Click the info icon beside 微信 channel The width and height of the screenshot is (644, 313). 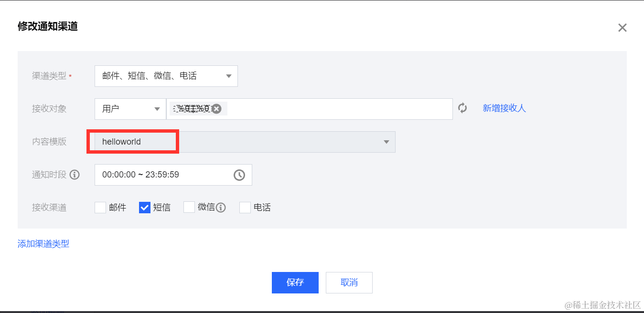pyautogui.click(x=220, y=207)
